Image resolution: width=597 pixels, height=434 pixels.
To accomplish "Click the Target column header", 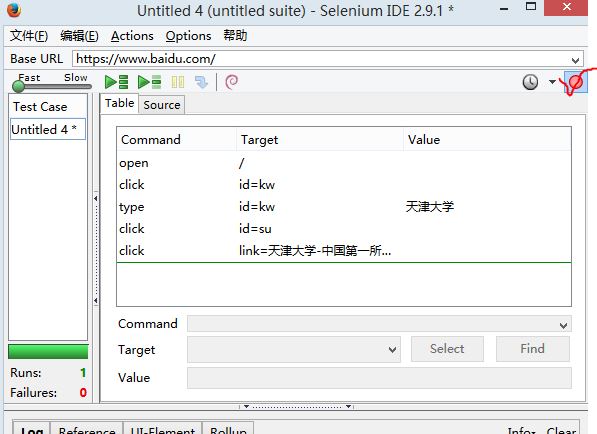I will [320, 140].
